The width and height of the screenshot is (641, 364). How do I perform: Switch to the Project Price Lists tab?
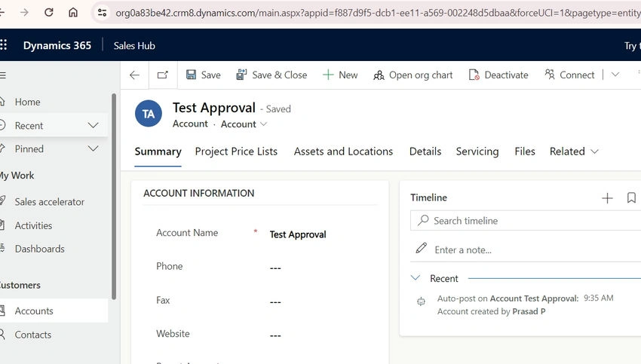coord(236,151)
